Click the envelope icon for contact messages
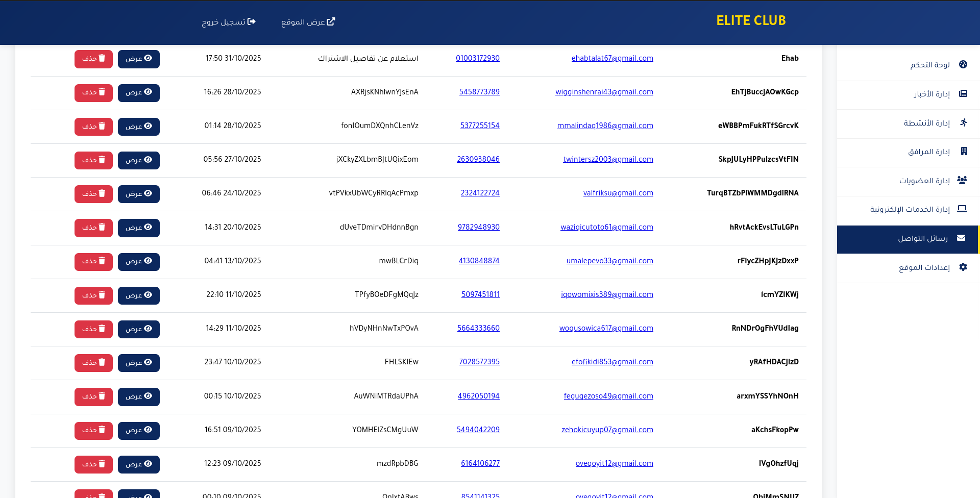This screenshot has width=980, height=498. click(961, 238)
